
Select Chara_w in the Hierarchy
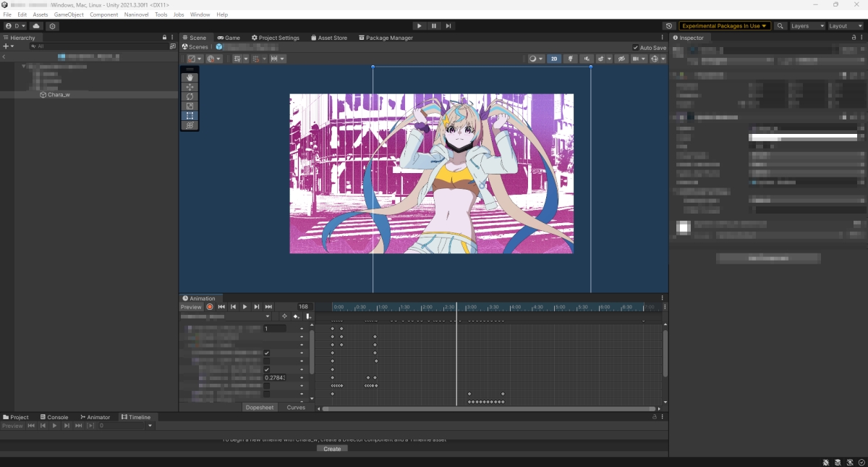[59, 95]
